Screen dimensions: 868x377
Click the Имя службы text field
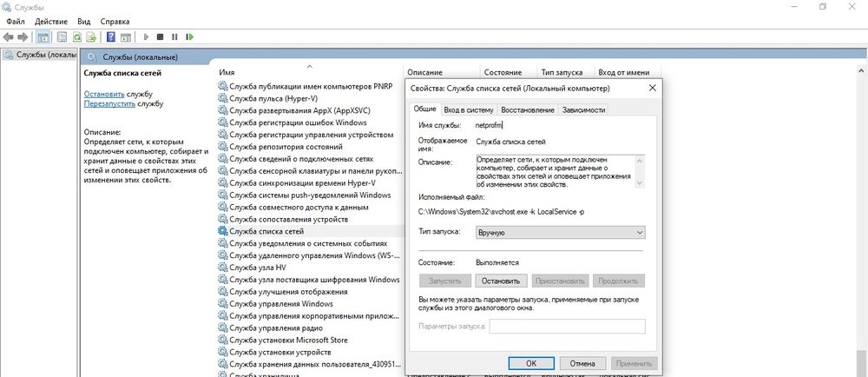coord(558,126)
